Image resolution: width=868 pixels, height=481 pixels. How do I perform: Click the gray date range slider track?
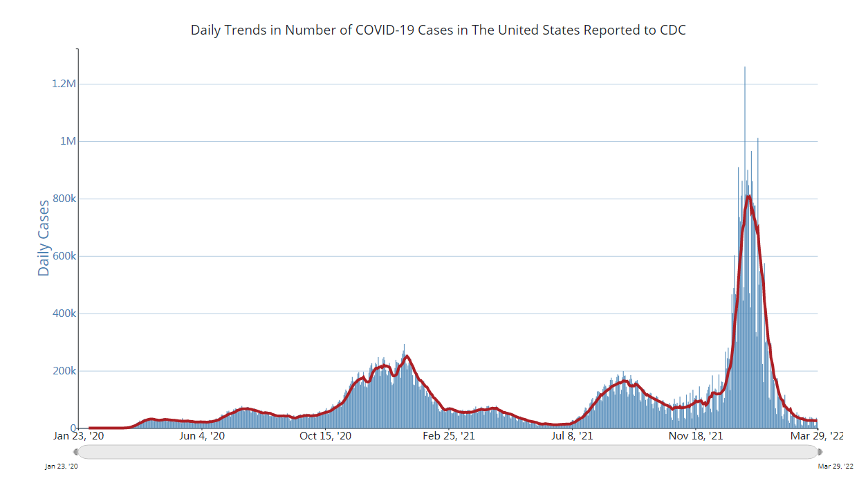coord(447,452)
